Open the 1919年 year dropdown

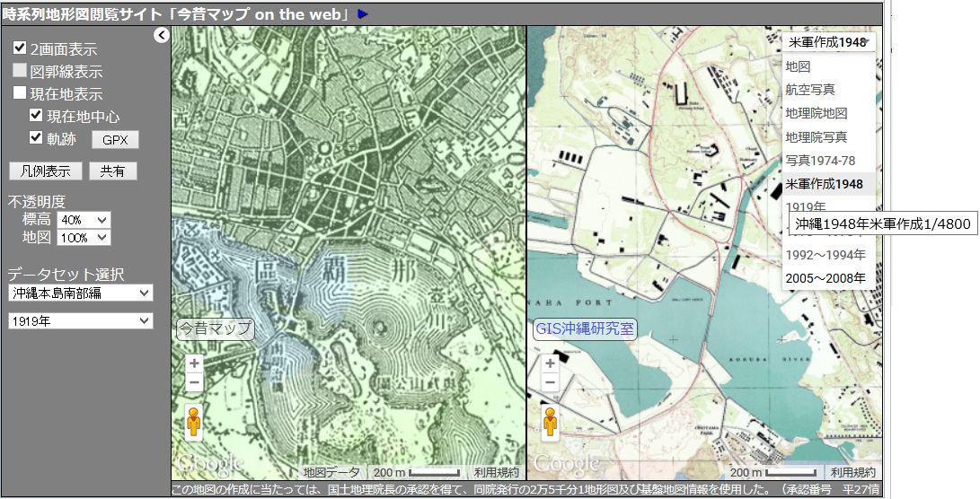click(81, 321)
